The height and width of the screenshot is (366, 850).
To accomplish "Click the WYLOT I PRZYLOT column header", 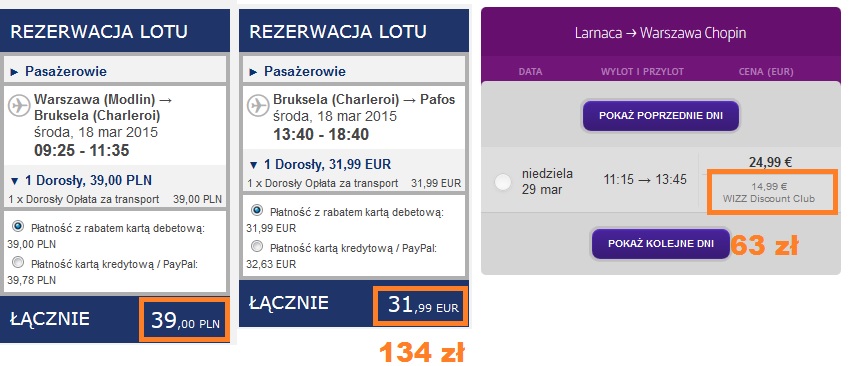I will [642, 72].
